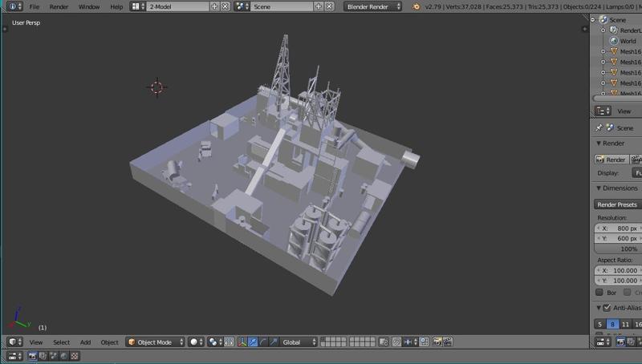Open the Window menu
The image size is (642, 364).
[89, 6]
